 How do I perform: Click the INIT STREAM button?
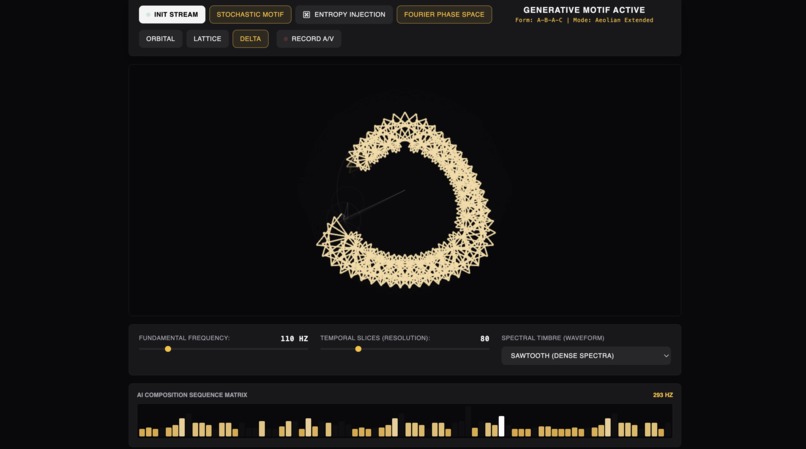[x=172, y=14]
